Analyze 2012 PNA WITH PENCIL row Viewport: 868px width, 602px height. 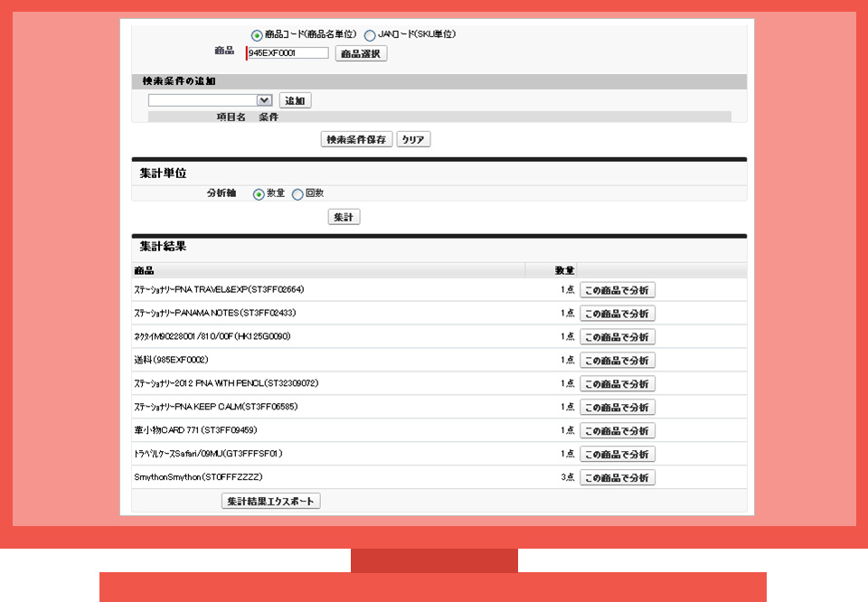pos(618,384)
